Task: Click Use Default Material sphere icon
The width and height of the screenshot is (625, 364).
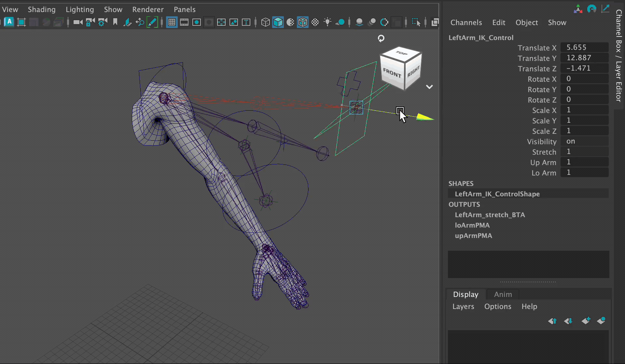Action: [x=290, y=22]
